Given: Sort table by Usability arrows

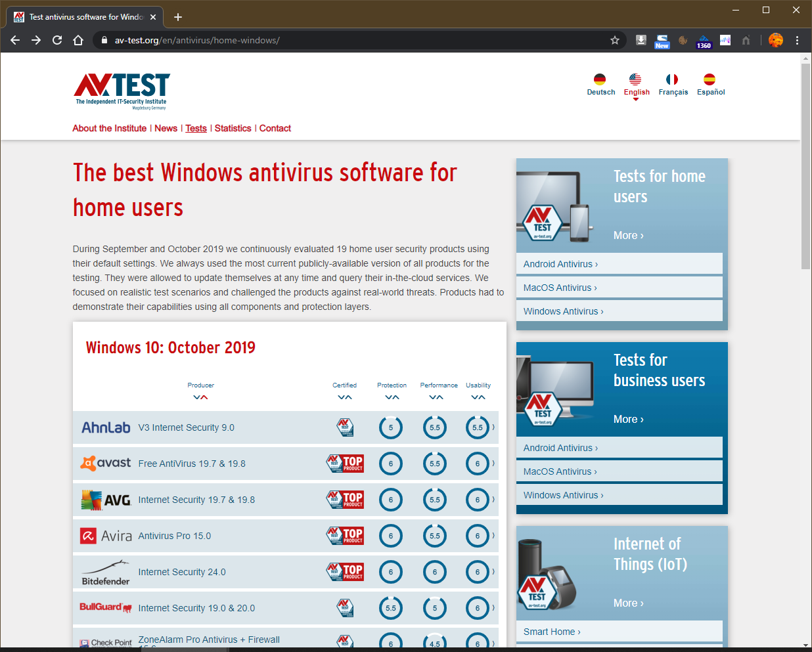Looking at the screenshot, I should click(478, 397).
